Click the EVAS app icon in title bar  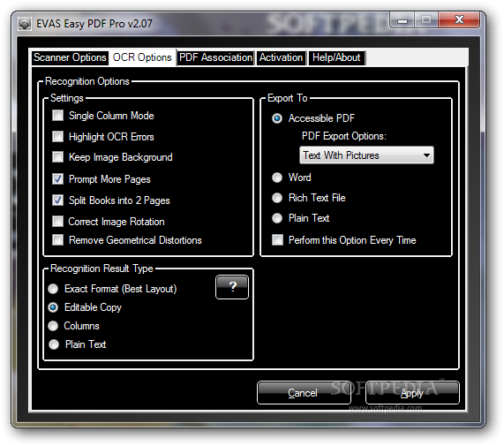coord(25,24)
